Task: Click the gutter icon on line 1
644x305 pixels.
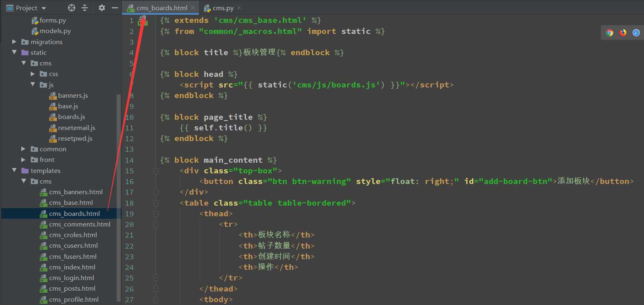Action: click(x=142, y=20)
